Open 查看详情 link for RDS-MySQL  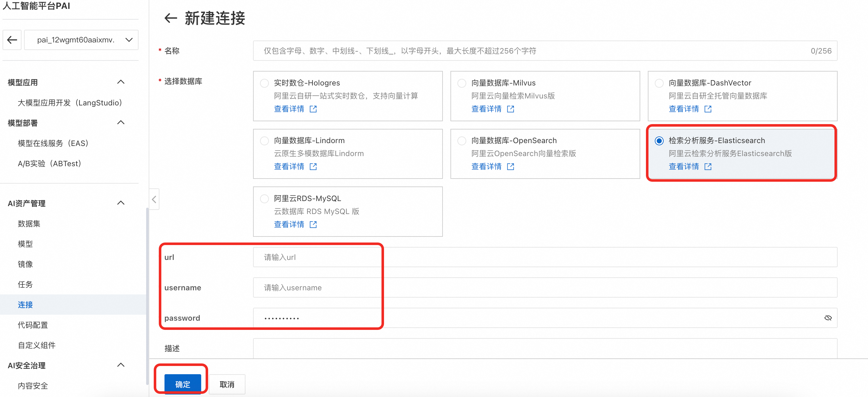(x=289, y=225)
